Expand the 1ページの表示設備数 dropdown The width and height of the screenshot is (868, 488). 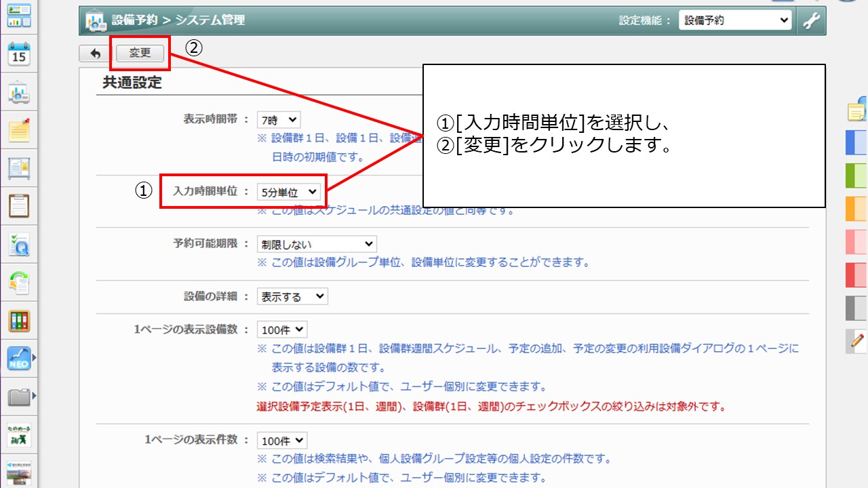[282, 330]
